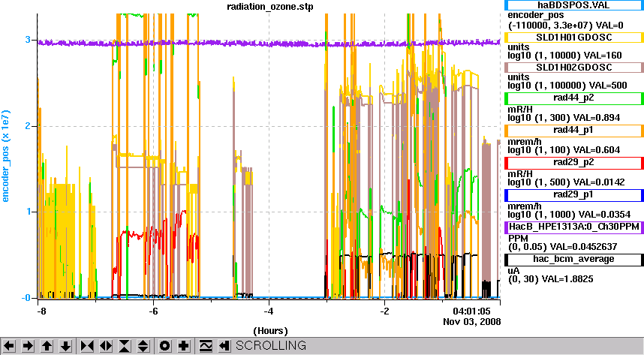644x355 pixels.
Task: Click the -4 tick label on the x-axis
Action: click(x=269, y=311)
